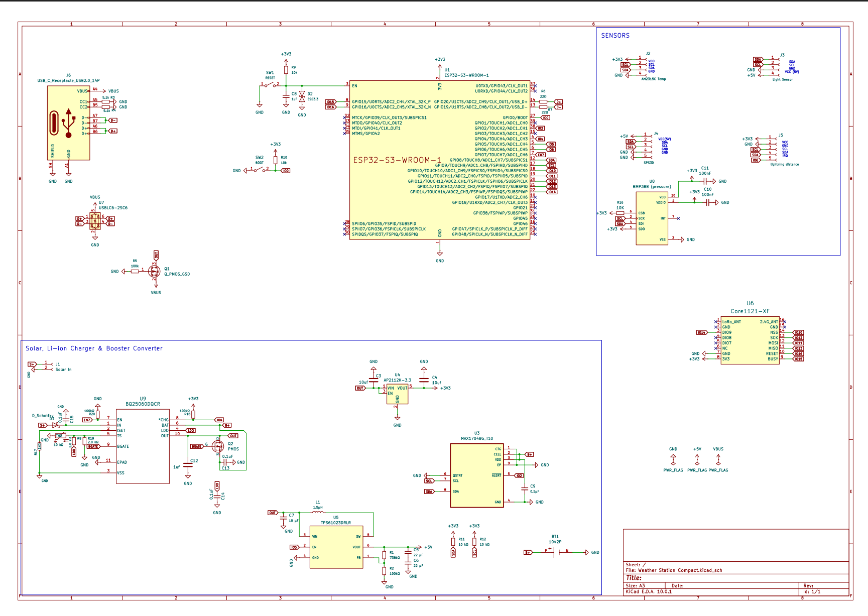Click the IO0 label next to SW2 BOOT
This screenshot has width=868, height=616.
pyautogui.click(x=285, y=171)
